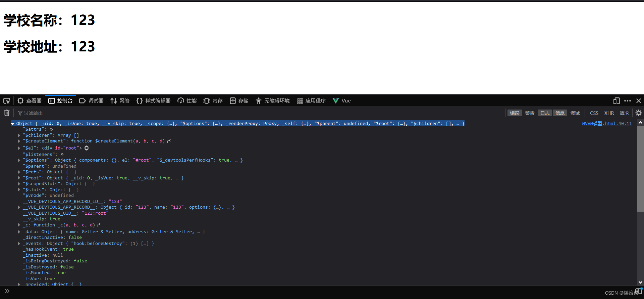Expand the "$refs" Object entry
The width and height of the screenshot is (644, 299).
19,172
